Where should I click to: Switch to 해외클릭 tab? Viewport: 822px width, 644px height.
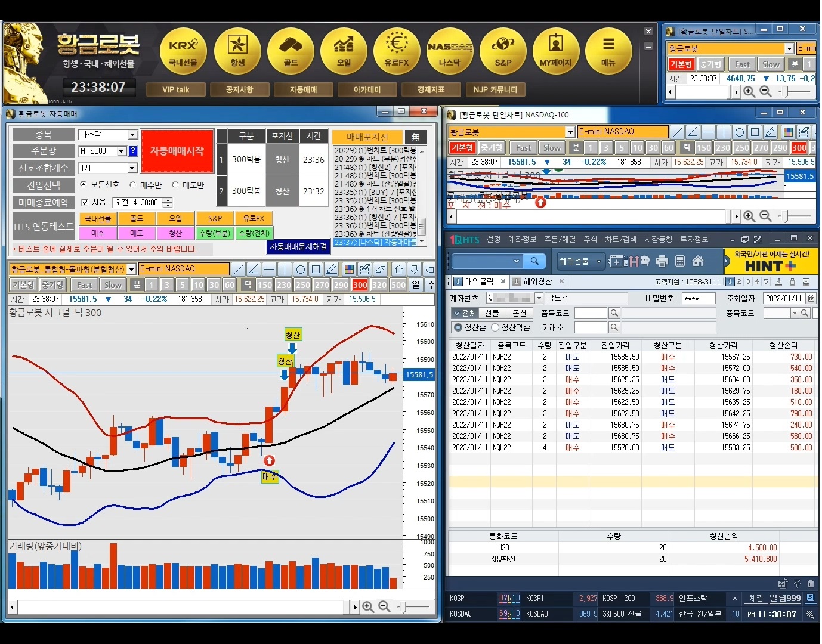[x=479, y=281]
